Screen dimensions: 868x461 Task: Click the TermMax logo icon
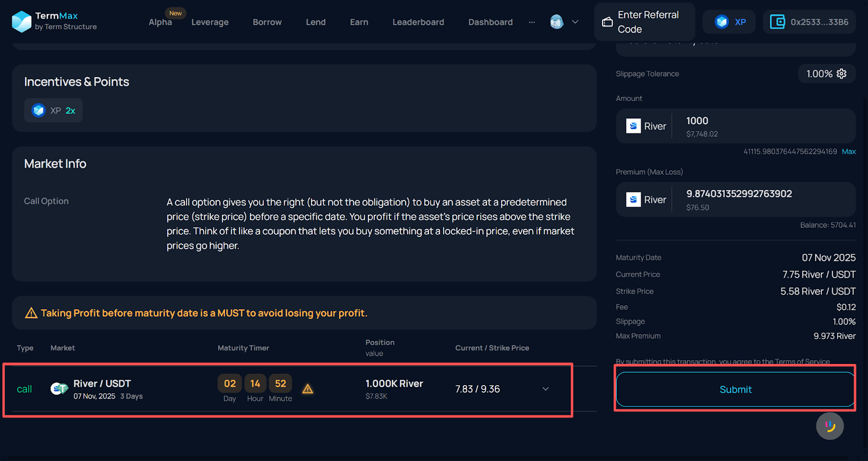(x=22, y=22)
